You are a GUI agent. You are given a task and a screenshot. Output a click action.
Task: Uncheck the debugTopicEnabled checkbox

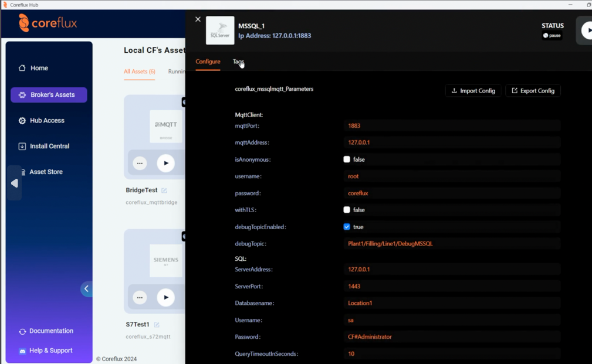pyautogui.click(x=347, y=227)
